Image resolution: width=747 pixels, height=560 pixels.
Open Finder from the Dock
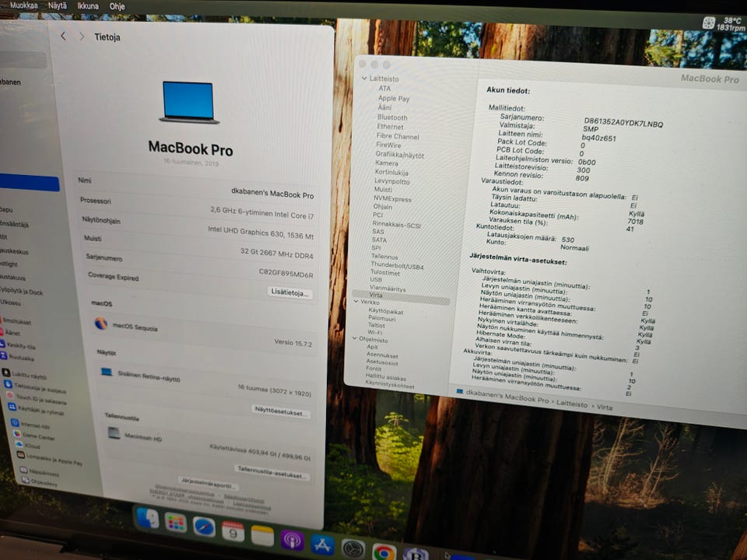pos(147,518)
